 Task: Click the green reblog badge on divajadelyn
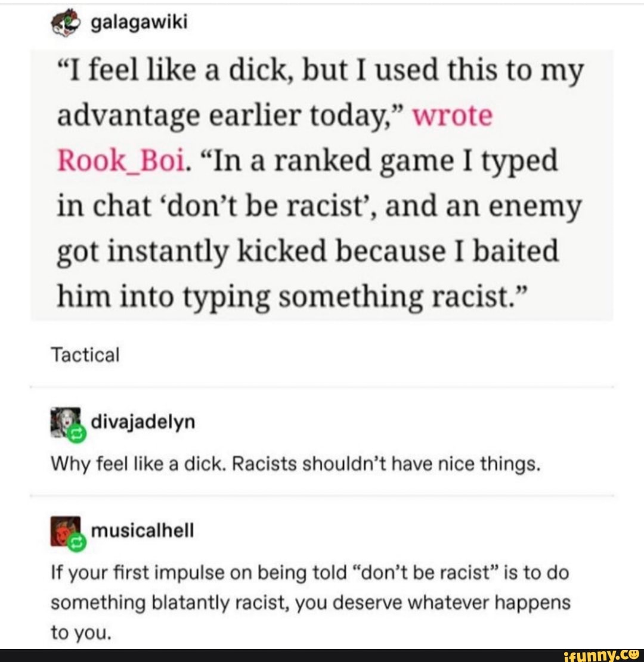pos(78,434)
